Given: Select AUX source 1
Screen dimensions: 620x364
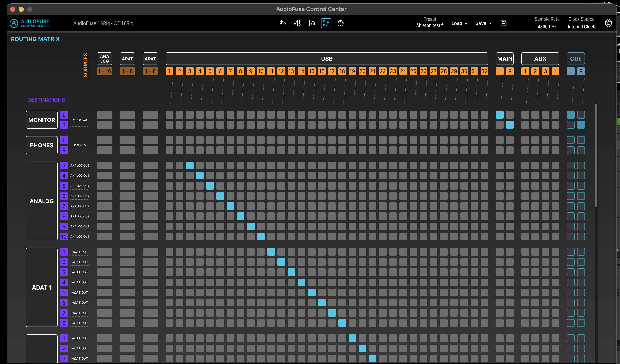Looking at the screenshot, I should pos(525,71).
